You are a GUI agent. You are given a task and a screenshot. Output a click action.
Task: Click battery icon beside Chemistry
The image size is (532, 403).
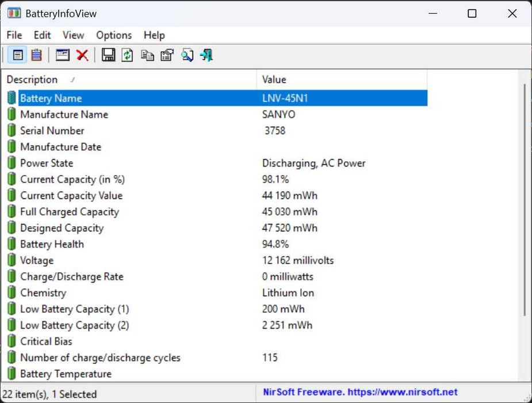coord(12,292)
